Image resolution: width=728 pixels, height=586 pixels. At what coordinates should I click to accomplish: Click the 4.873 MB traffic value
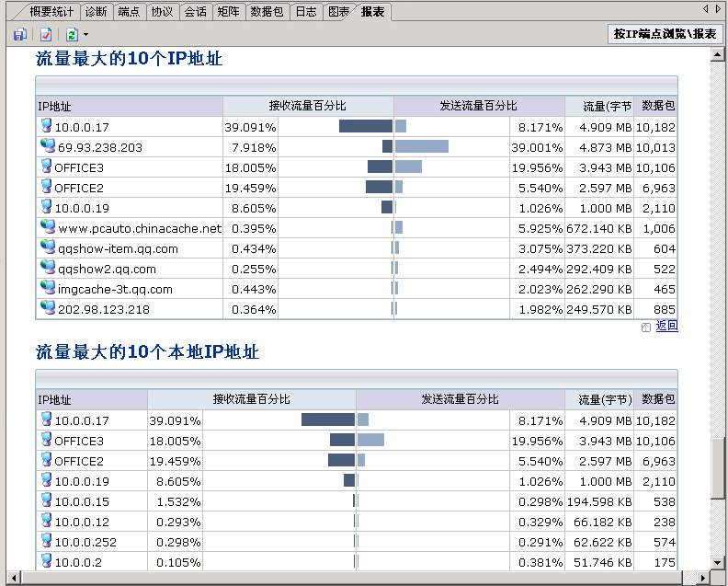[x=606, y=148]
